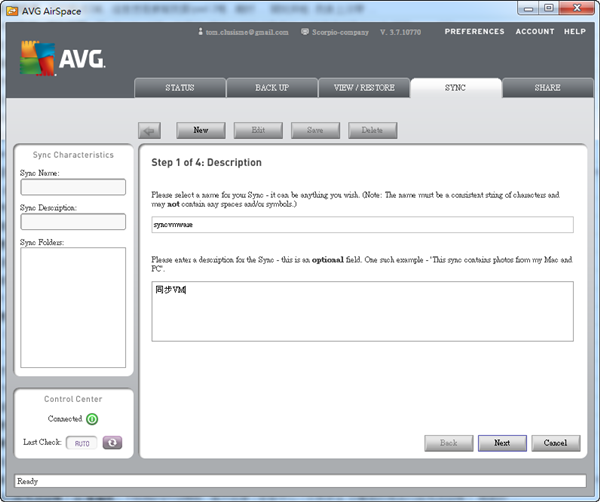This screenshot has height=502, width=600.
Task: Open the STATUS tab
Action: point(180,88)
